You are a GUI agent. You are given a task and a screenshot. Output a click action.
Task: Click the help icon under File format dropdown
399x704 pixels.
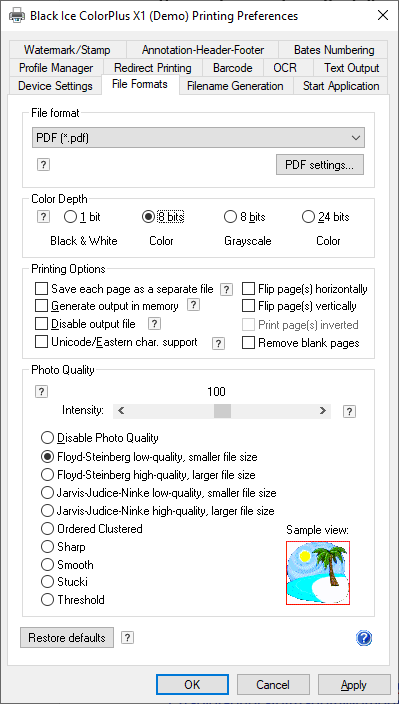43,165
